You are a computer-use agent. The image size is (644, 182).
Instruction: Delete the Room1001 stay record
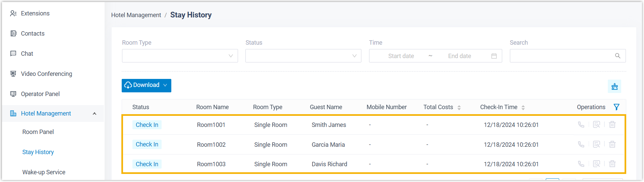612,125
